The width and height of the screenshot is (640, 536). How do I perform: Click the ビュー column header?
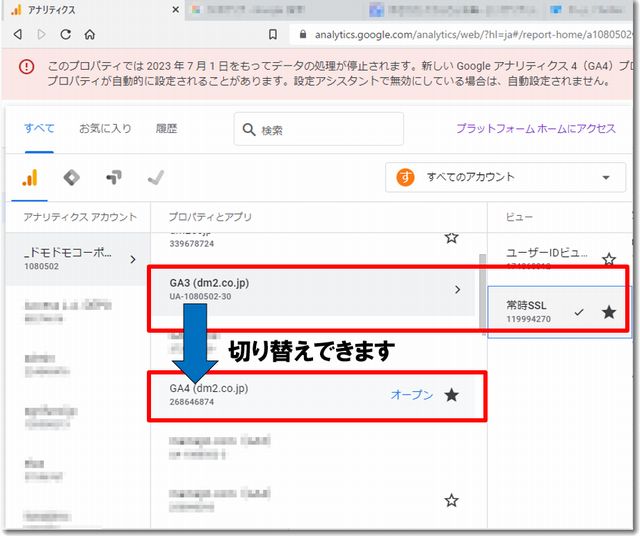click(x=519, y=217)
